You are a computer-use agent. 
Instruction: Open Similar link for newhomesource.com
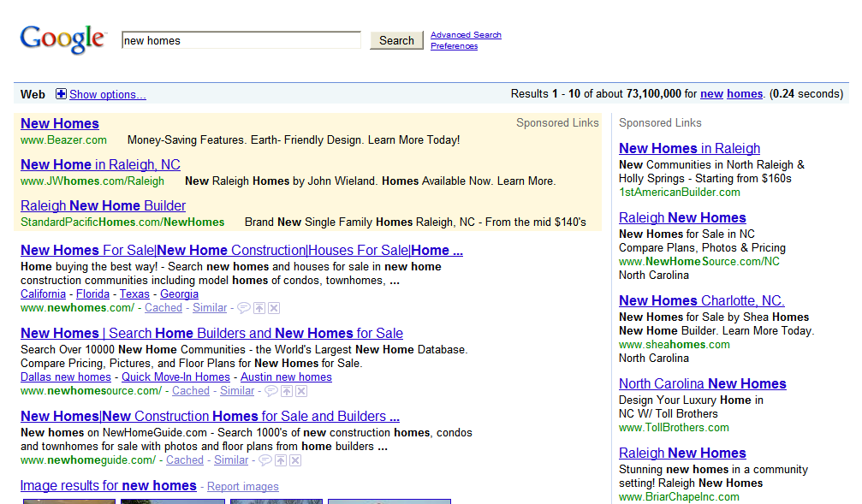point(237,391)
